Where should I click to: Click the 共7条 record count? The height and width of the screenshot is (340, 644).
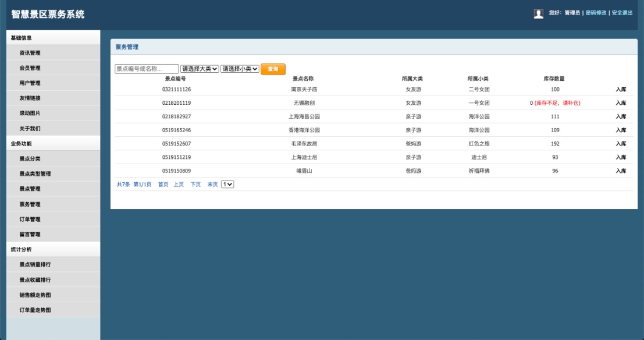tap(123, 185)
